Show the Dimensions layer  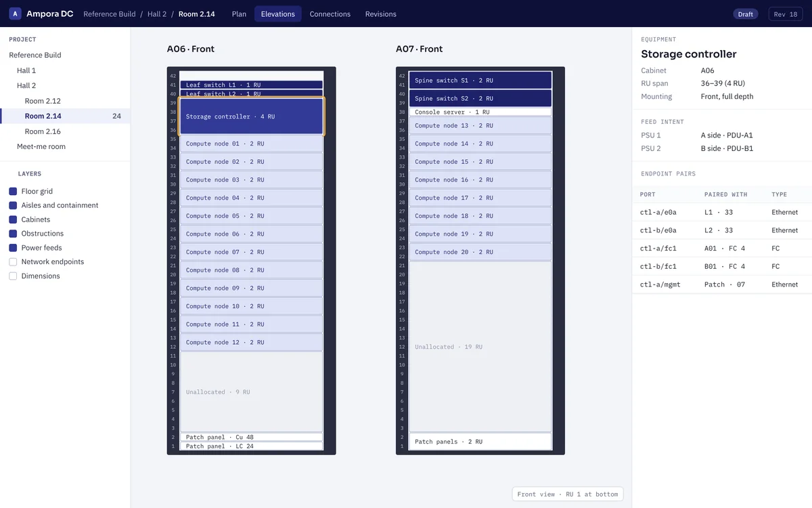(x=13, y=276)
